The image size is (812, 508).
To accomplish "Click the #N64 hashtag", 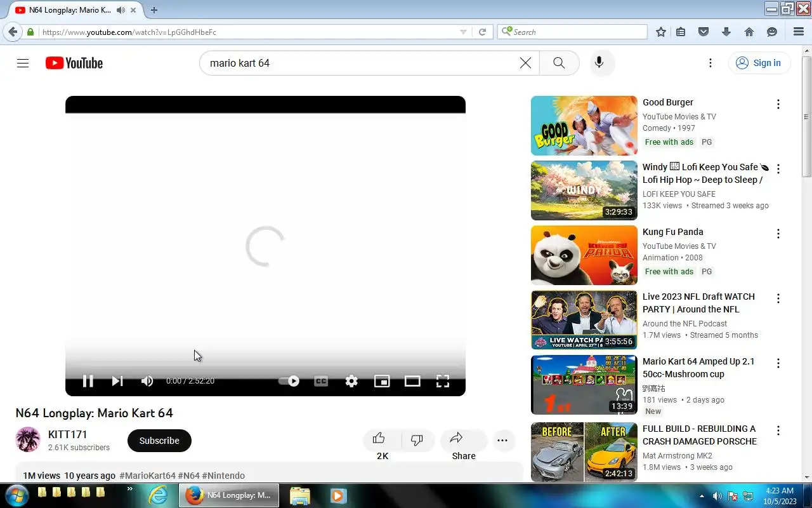I will tap(188, 476).
